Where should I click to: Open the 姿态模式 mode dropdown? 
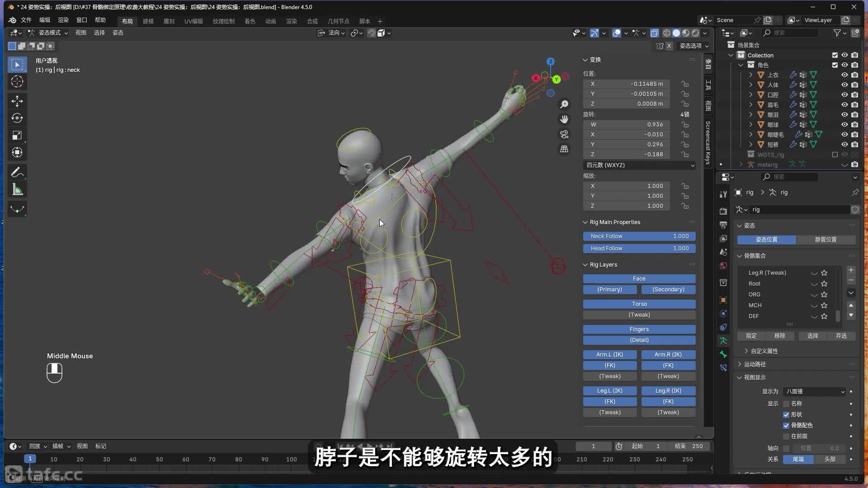[x=48, y=33]
